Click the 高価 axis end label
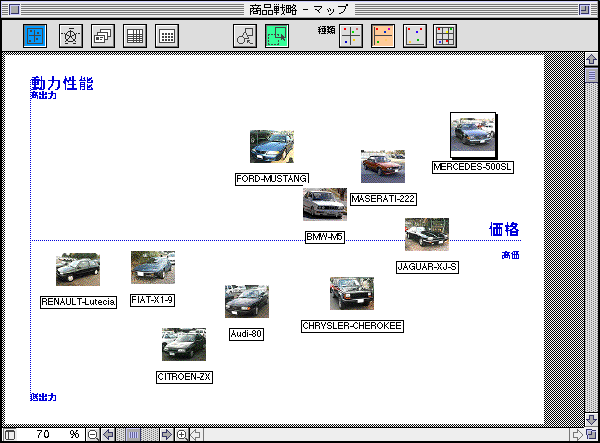Image resolution: width=600 pixels, height=443 pixels. [510, 255]
